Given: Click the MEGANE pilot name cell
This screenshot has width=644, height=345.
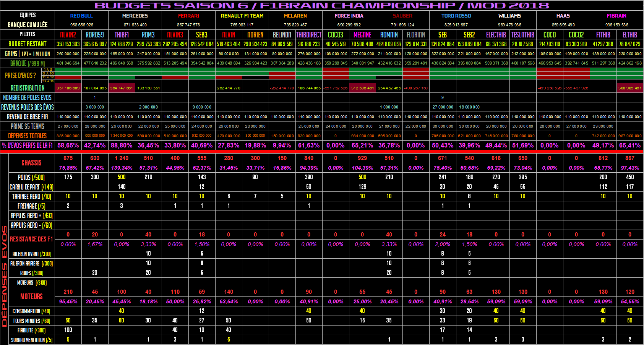Looking at the screenshot, I should click(362, 34).
